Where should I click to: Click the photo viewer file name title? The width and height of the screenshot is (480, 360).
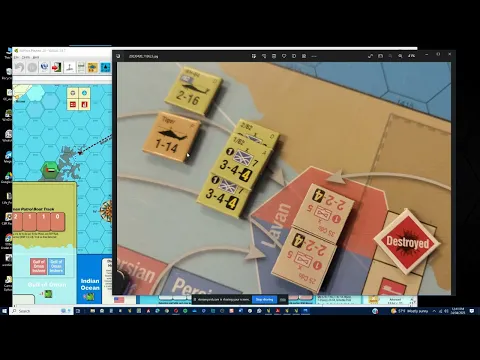(143, 56)
